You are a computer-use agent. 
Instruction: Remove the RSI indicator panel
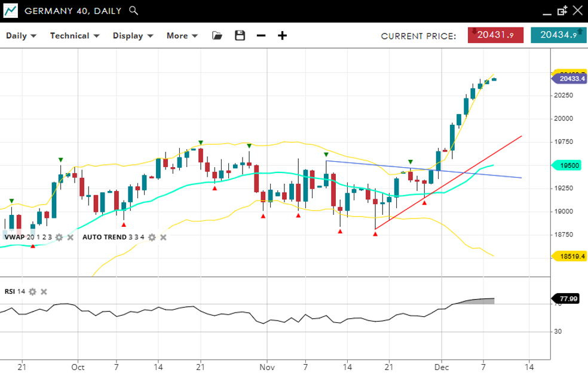pos(44,292)
